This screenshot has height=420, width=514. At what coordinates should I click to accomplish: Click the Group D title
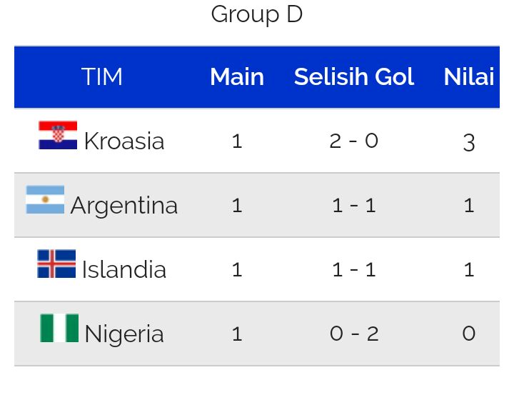pyautogui.click(x=257, y=14)
